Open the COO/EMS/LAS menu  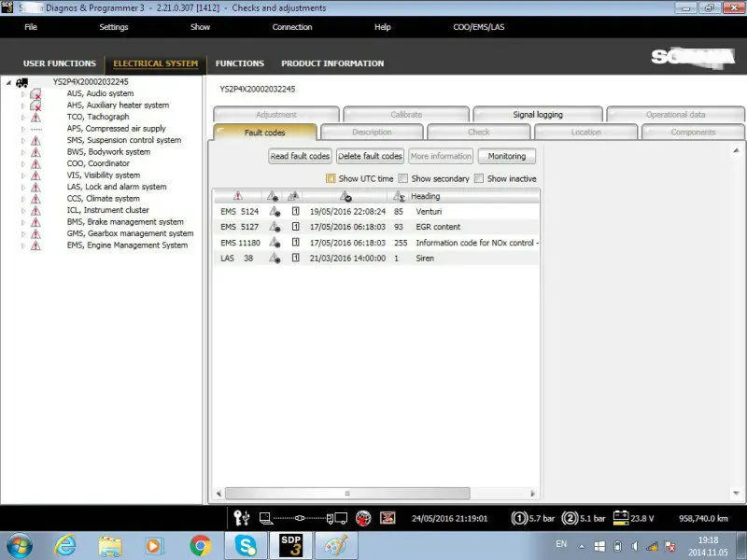(x=479, y=27)
